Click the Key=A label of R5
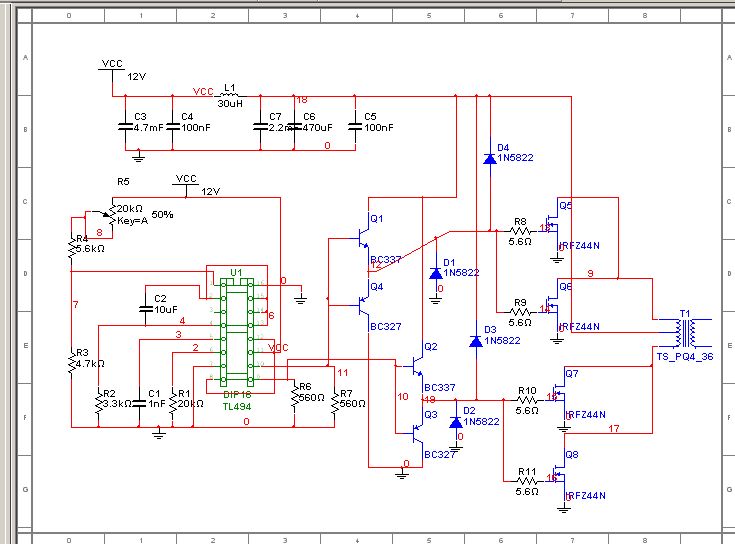Viewport: 735px width, 544px height. [132, 221]
